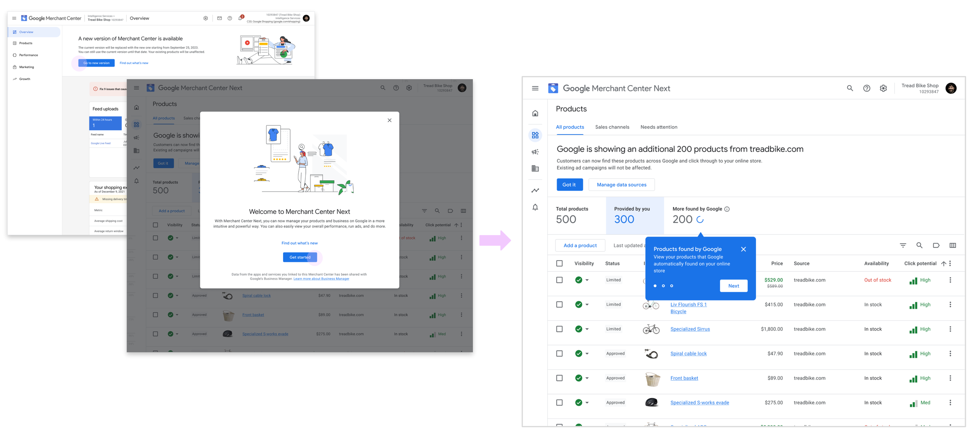Image resolution: width=980 pixels, height=441 pixels.
Task: Click Tread Bike Shop avatar in right window
Action: coord(951,89)
